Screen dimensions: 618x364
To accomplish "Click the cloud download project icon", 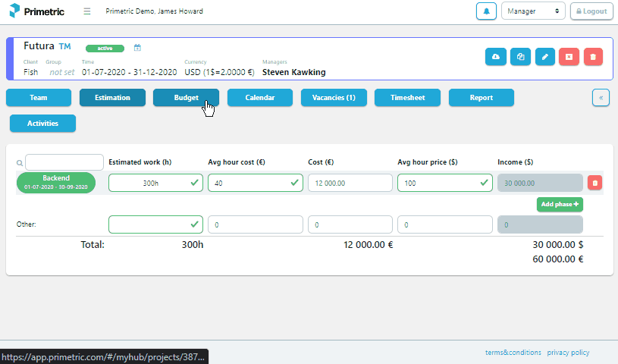I will point(496,57).
